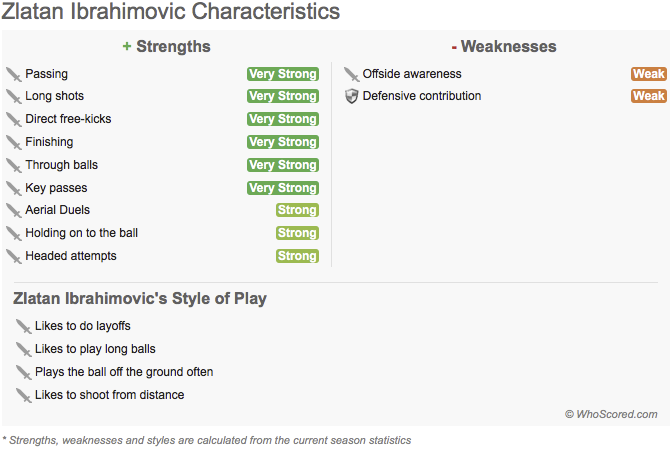Image resolution: width=670 pixels, height=450 pixels.
Task: Click the icon beside Likes to shoot from distance
Action: coord(24,396)
